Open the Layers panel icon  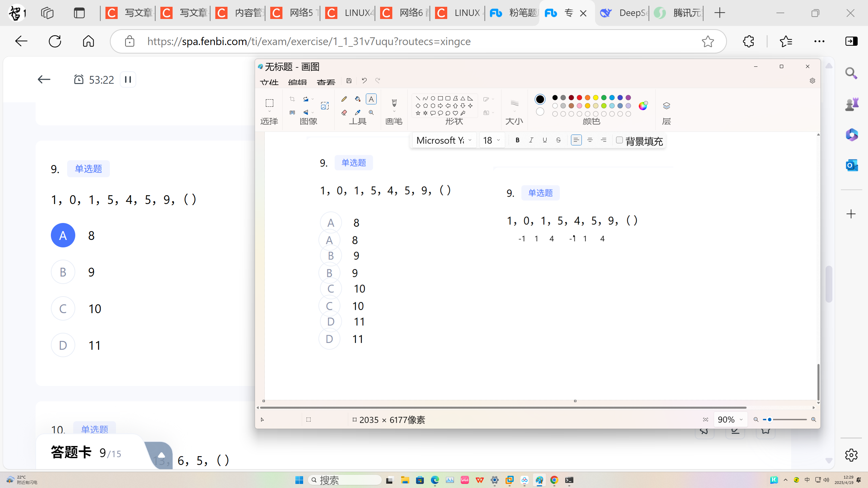click(666, 106)
